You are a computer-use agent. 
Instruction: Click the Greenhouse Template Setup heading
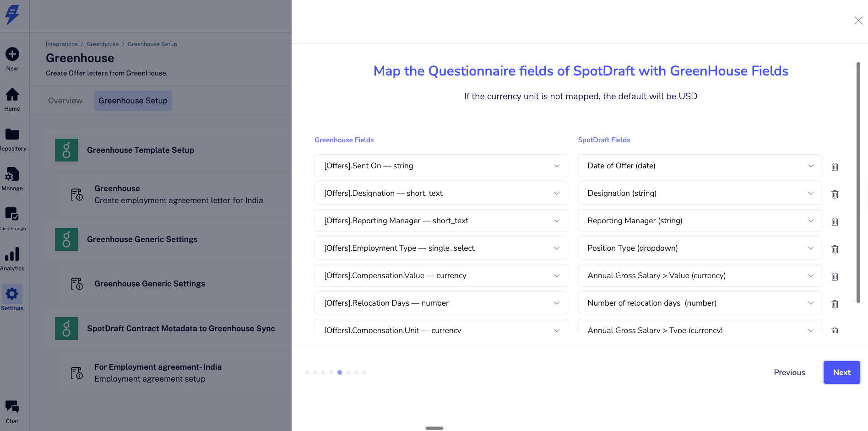(141, 150)
